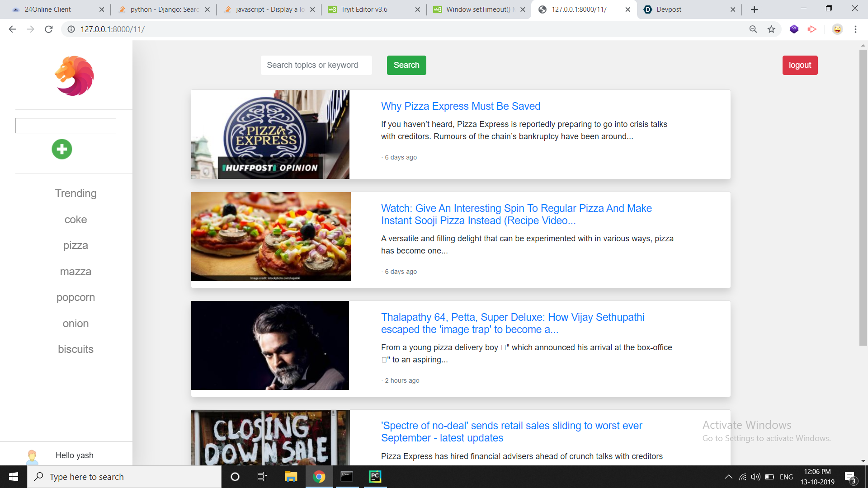Switch to Tryit Editor v3.6 tab

tap(372, 9)
